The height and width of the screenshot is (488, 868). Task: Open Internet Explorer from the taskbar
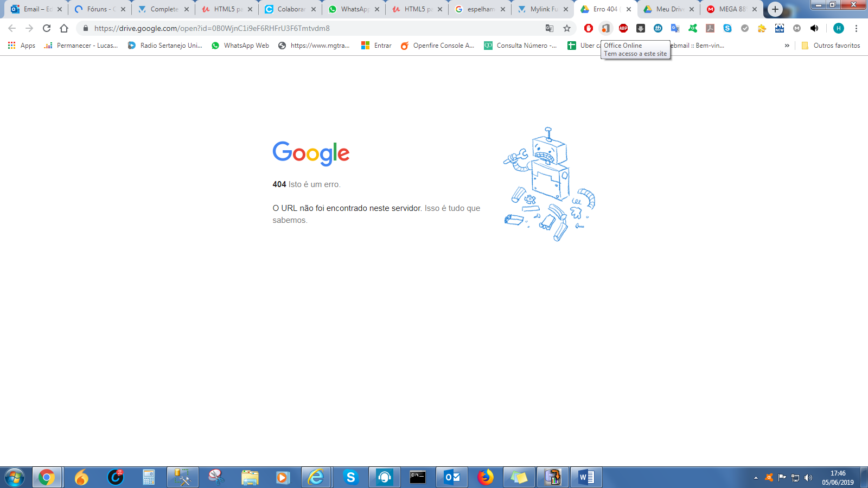316,477
